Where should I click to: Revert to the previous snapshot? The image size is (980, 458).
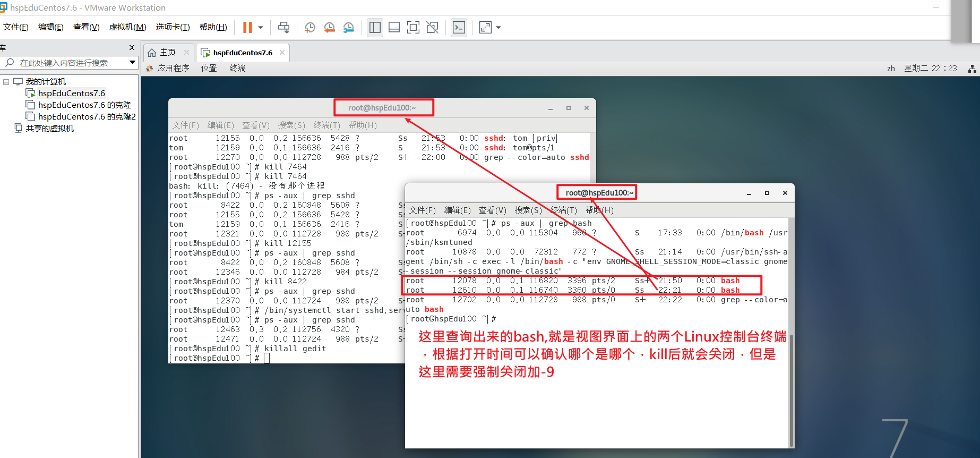pyautogui.click(x=329, y=27)
